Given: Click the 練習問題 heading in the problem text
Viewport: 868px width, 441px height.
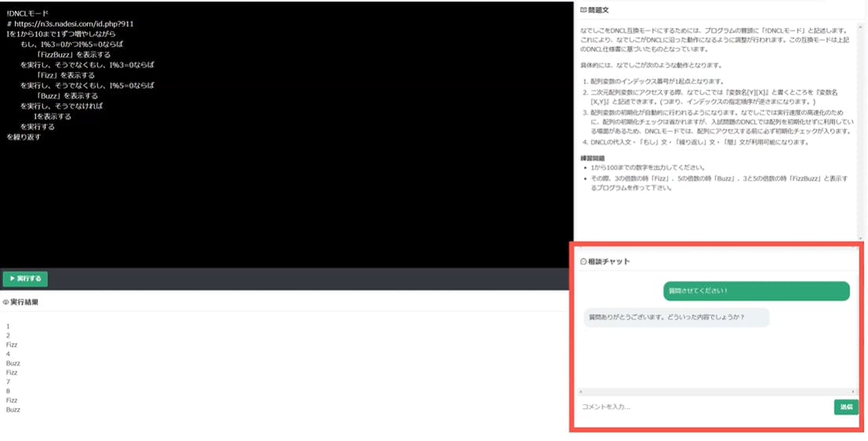Looking at the screenshot, I should [594, 158].
